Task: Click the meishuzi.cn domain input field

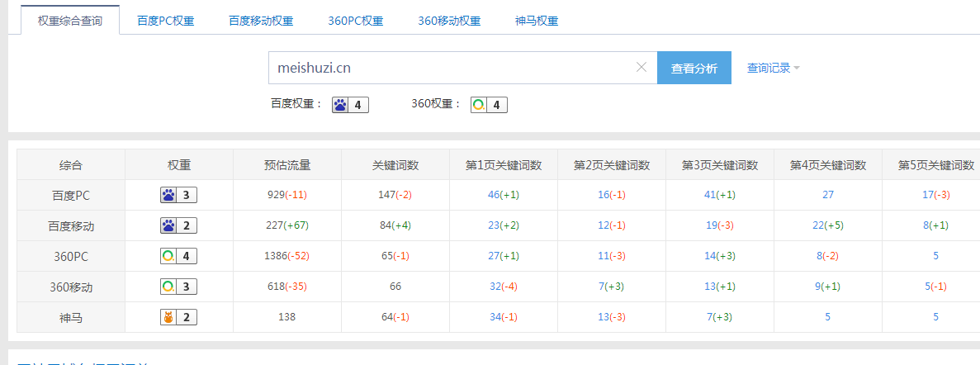Action: [x=450, y=68]
